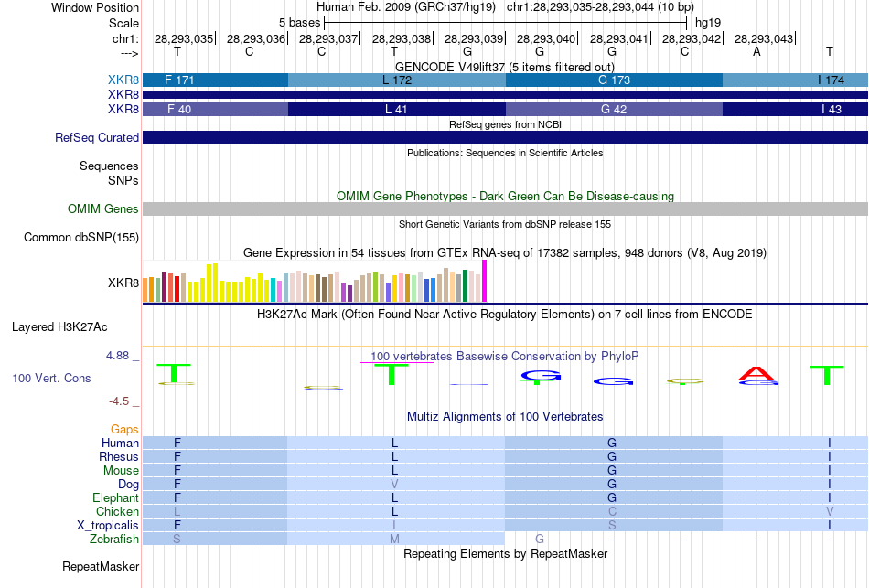Open 'Multiz Alignments of 100 Vertebrates' title

click(x=505, y=417)
